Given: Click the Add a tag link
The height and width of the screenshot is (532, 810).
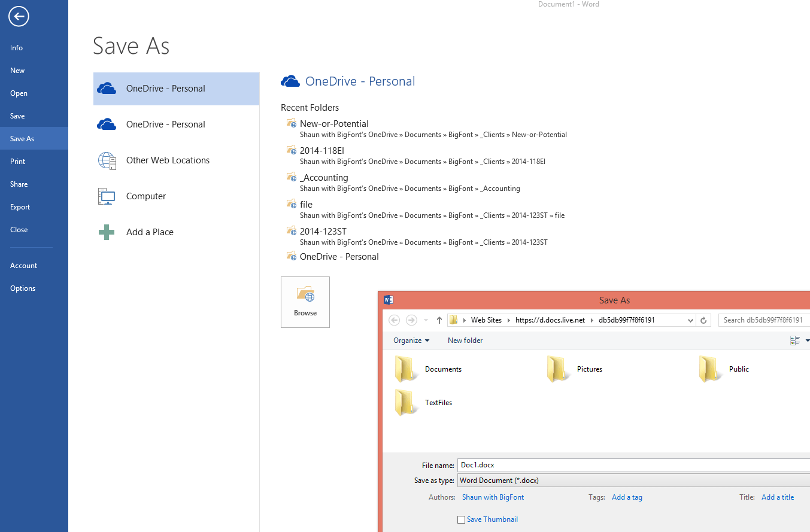Looking at the screenshot, I should (x=627, y=497).
